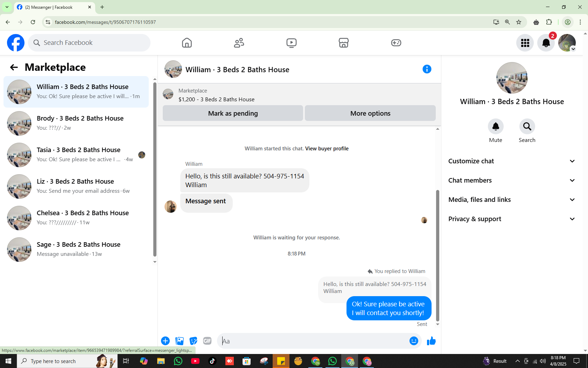Expand Media, files and links section
The image size is (588, 368).
tap(512, 200)
